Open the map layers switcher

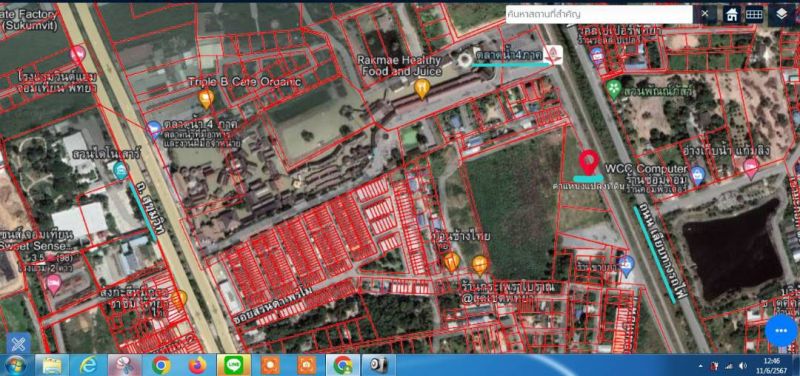(781, 15)
